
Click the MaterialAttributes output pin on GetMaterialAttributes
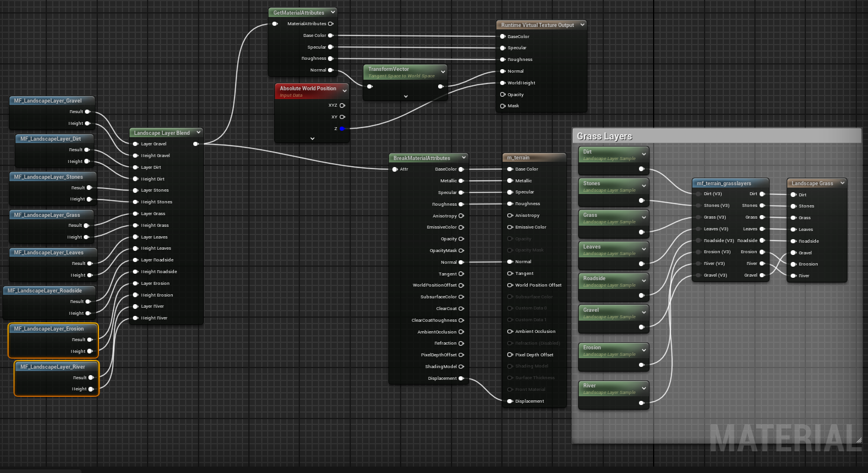pos(330,24)
